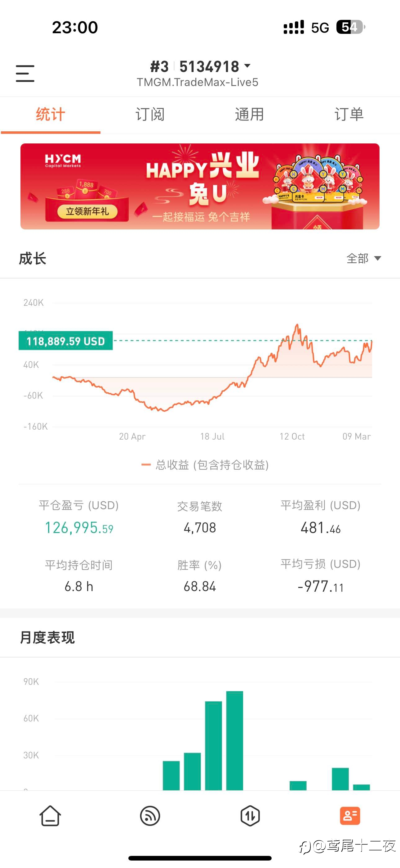Screen dimensions: 400x868
Task: Tap the TMGM.TradeMax-Live5 server label
Action: point(197,82)
